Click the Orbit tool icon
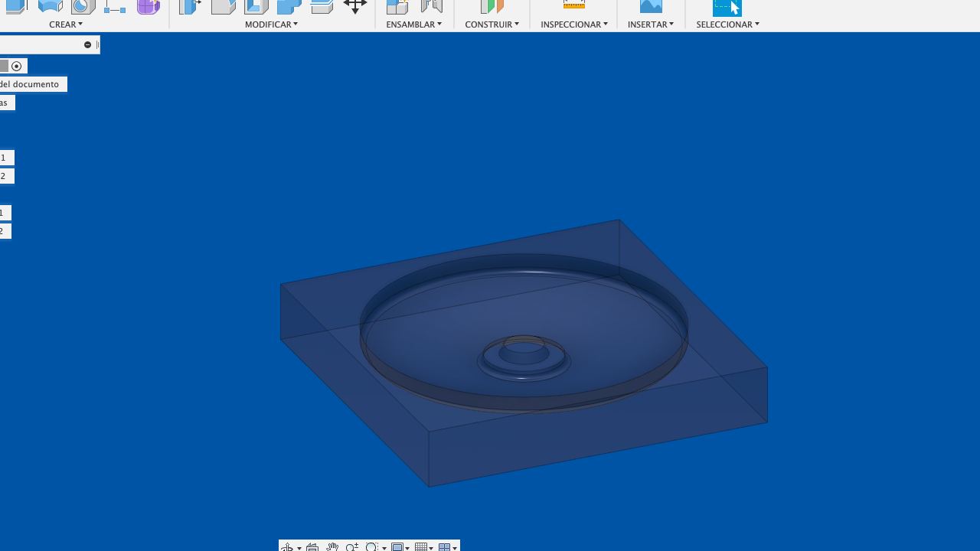 [288, 546]
